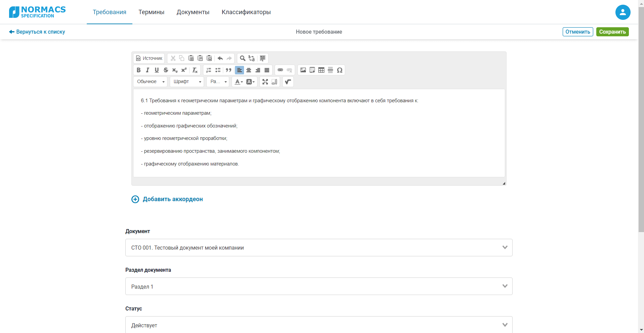Insert a table using the table icon
644x333 pixels.
321,70
